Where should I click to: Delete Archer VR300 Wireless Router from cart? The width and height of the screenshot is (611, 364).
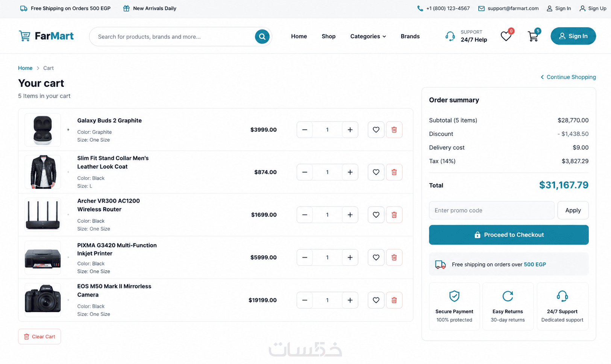tap(394, 215)
